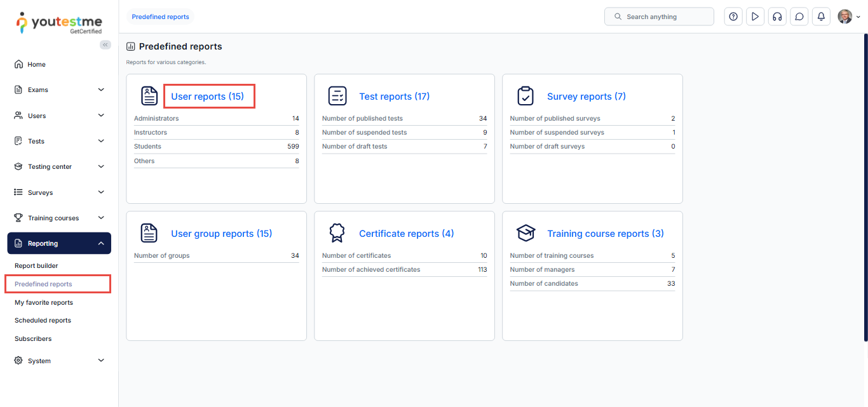This screenshot has height=407, width=868.
Task: Open the Test reports (17) link
Action: click(394, 97)
